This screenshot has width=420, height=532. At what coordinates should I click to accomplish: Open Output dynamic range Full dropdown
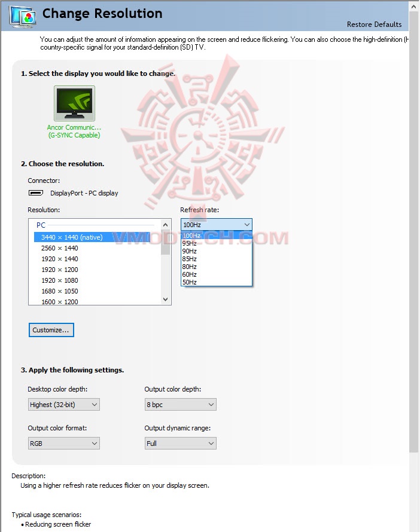181,444
